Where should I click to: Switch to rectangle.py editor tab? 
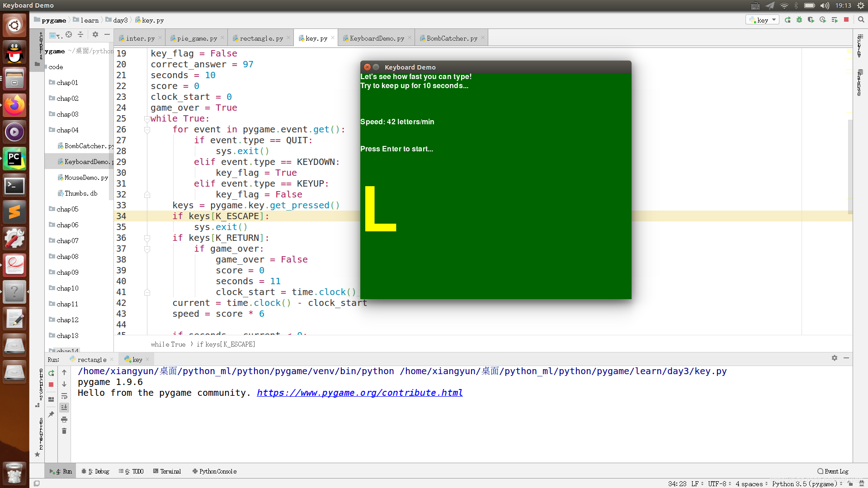point(261,38)
